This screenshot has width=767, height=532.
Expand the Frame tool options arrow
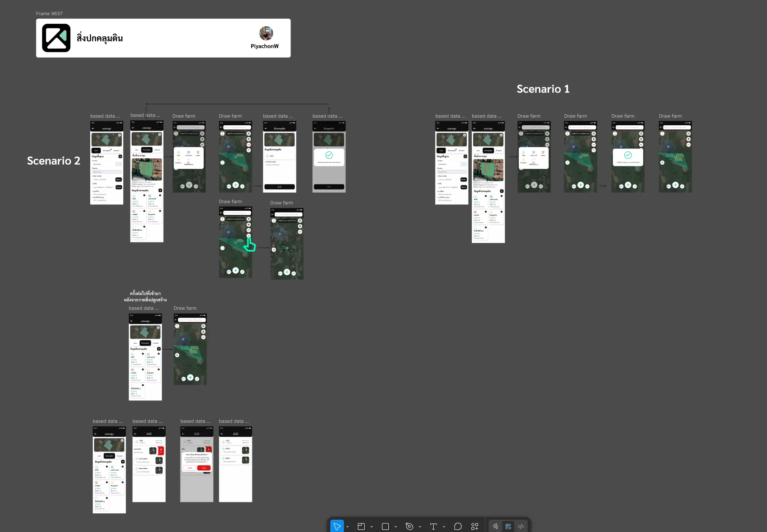(371, 527)
